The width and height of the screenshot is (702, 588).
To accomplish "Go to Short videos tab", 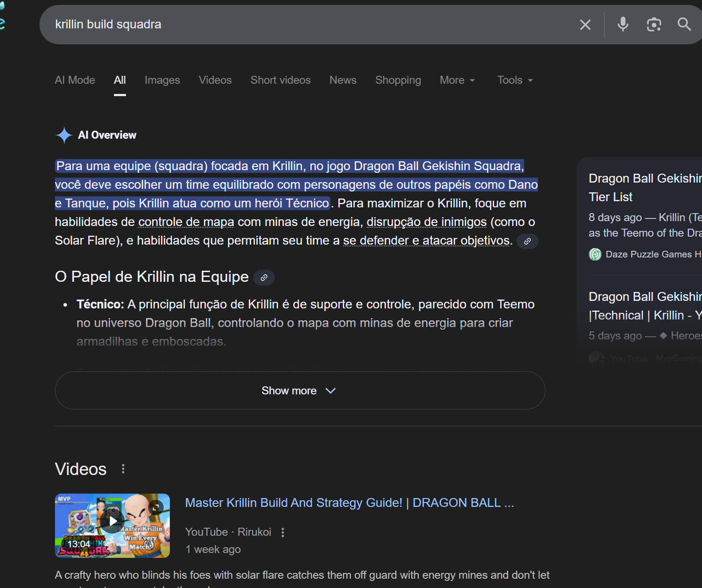I will coord(281,80).
